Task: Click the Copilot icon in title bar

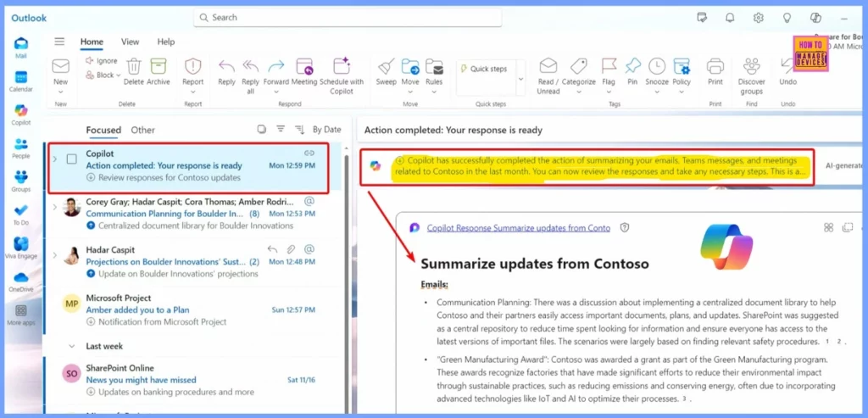Action: coord(815,18)
